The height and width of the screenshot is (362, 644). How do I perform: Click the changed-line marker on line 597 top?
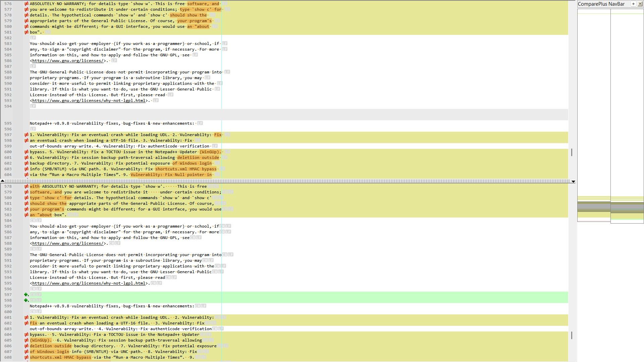tap(26, 135)
